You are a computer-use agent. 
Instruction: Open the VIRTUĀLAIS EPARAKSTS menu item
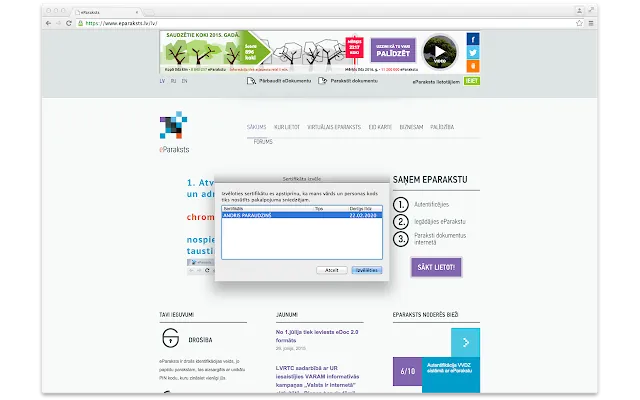pos(334,127)
